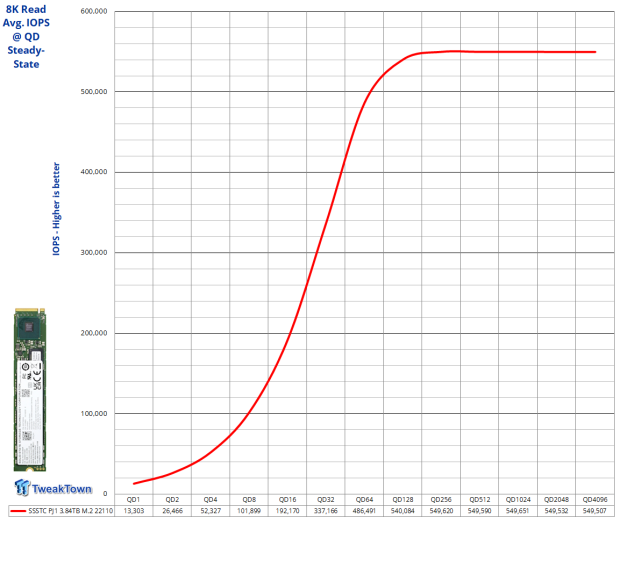Click the value cell 52,327
The image size is (620, 568).
pyautogui.click(x=211, y=511)
